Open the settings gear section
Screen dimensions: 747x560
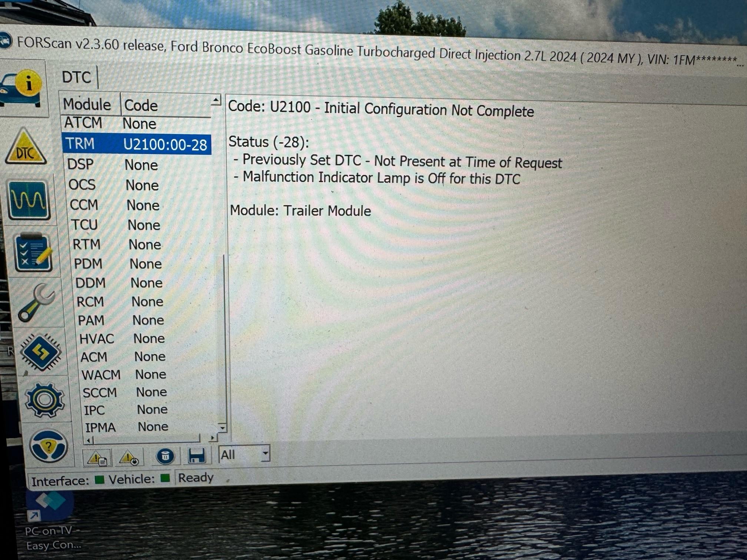point(45,400)
